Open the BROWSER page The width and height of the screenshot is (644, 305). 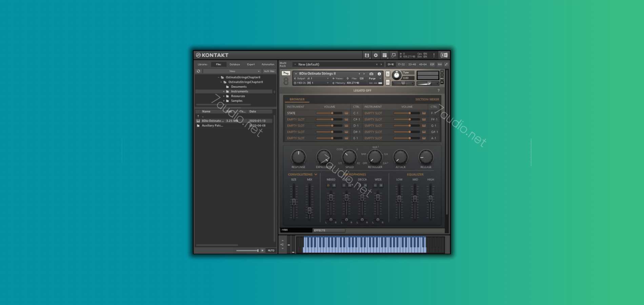[x=297, y=99]
